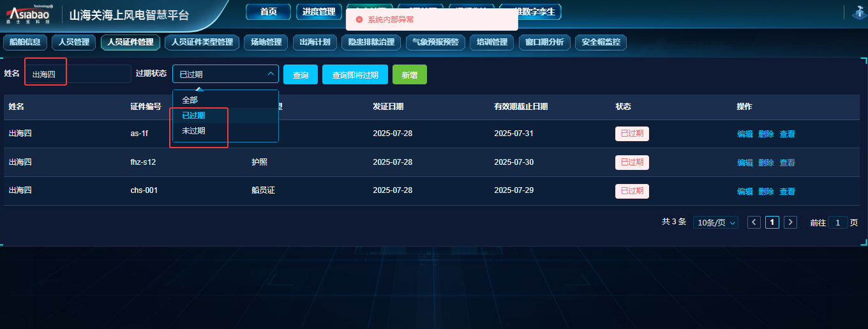Image resolution: width=868 pixels, height=329 pixels.
Task: Open the 进度管理 top tab
Action: tap(319, 11)
